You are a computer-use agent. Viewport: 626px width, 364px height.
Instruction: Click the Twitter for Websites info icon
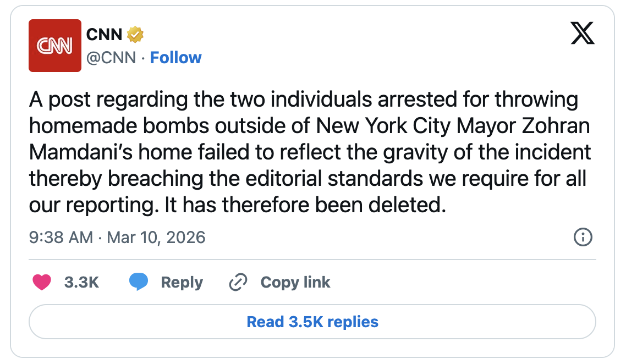click(x=583, y=238)
